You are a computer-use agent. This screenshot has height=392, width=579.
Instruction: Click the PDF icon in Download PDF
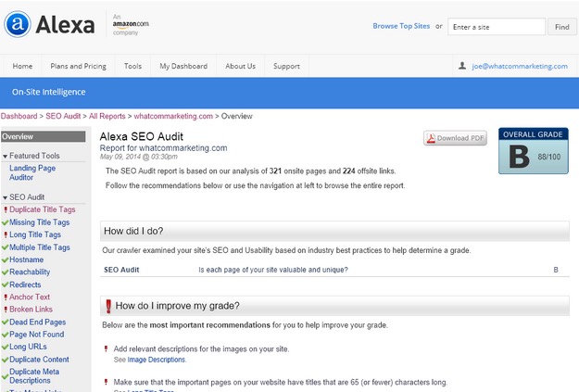tap(431, 138)
